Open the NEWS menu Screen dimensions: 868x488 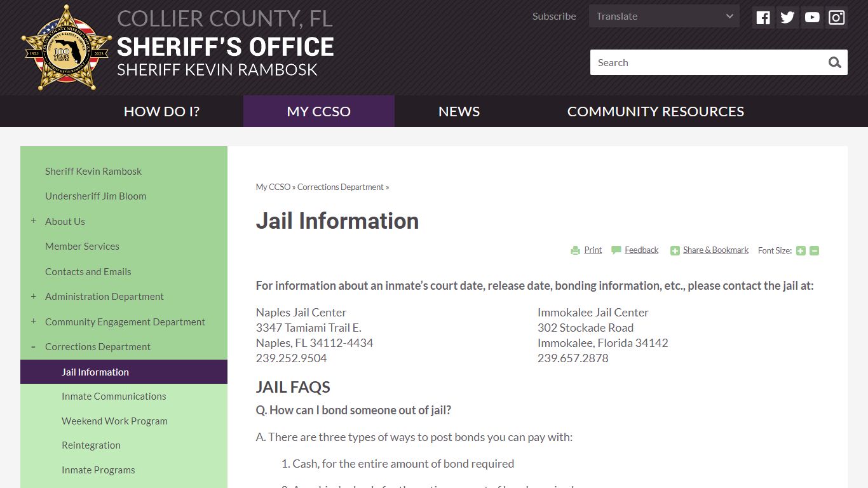pyautogui.click(x=459, y=111)
